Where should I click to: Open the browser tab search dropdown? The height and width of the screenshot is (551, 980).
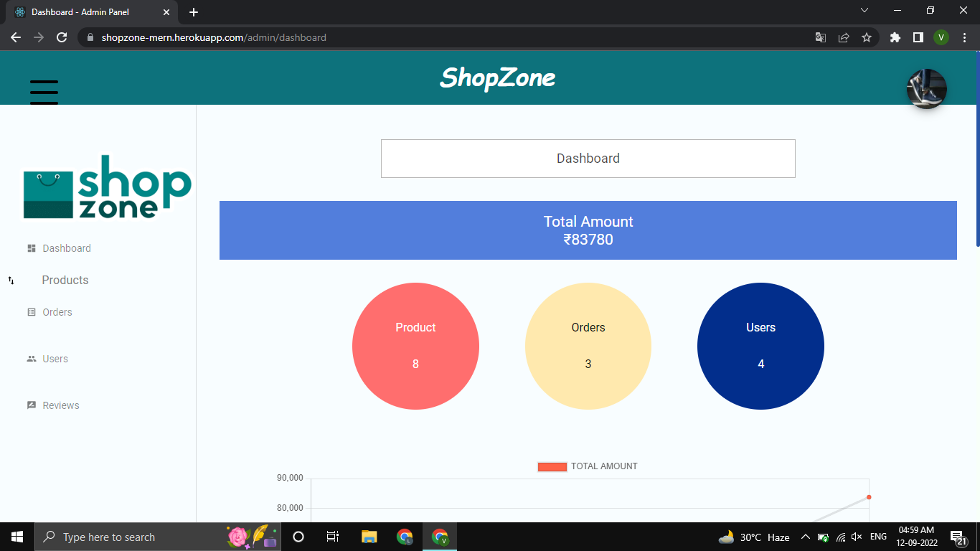coord(864,10)
